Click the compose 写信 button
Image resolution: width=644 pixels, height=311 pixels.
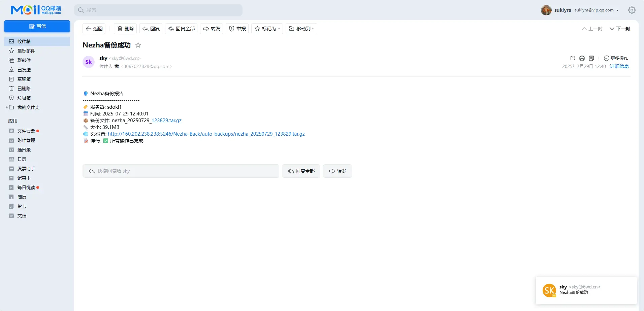(x=37, y=26)
